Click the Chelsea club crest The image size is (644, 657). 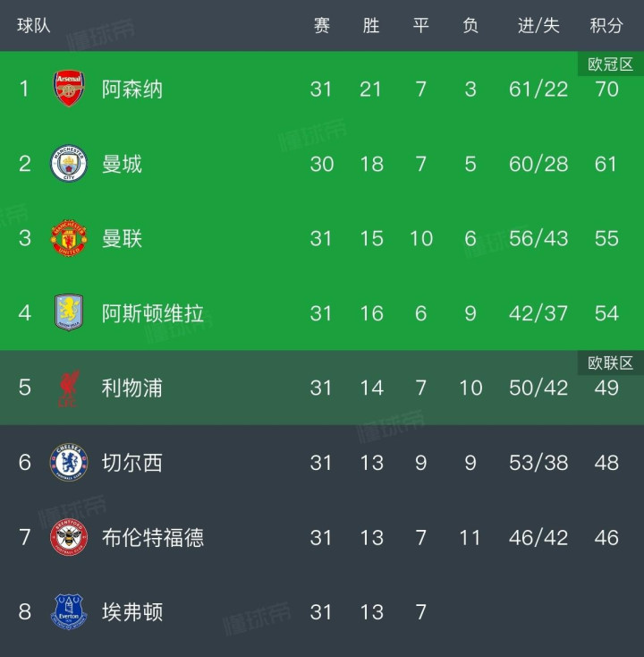[x=69, y=463]
